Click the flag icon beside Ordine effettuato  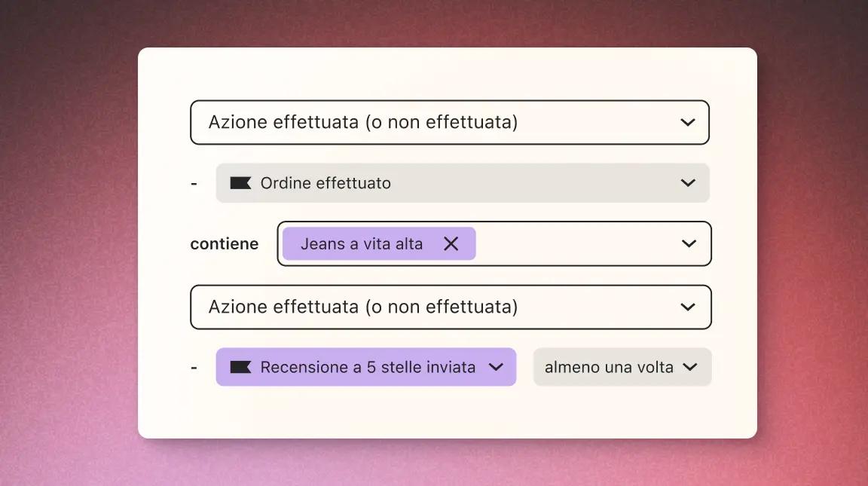pyautogui.click(x=240, y=182)
